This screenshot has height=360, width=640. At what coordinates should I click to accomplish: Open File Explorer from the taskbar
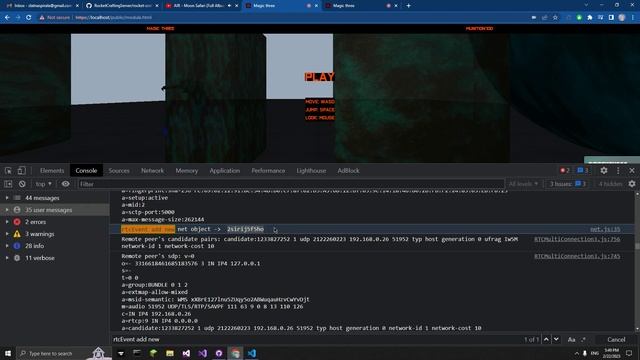[170, 353]
